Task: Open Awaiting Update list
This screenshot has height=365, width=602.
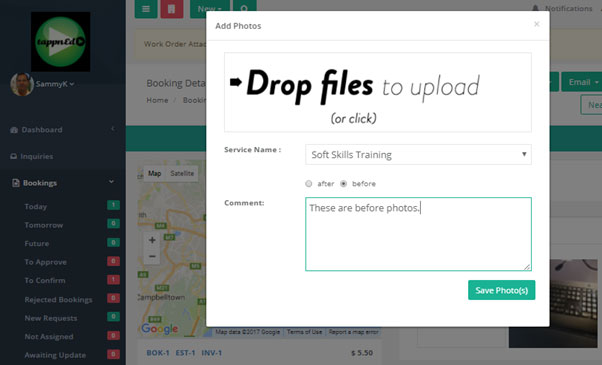Action: [55, 355]
